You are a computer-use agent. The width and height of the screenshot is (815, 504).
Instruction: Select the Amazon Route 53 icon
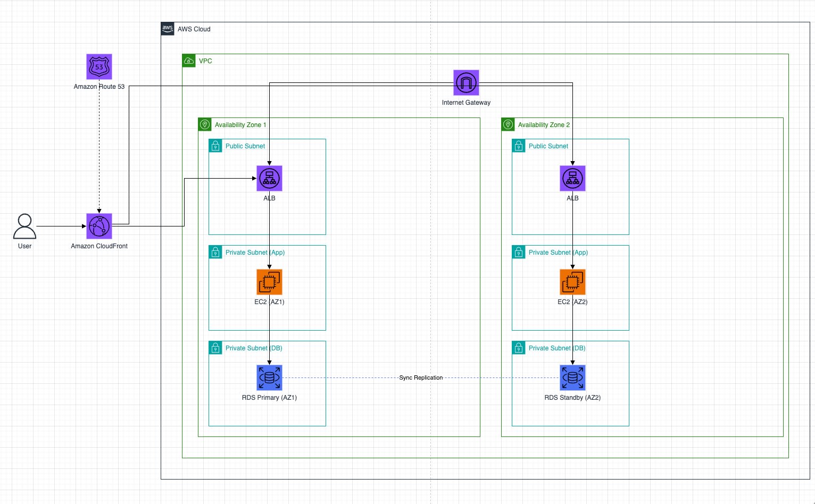[x=99, y=66]
